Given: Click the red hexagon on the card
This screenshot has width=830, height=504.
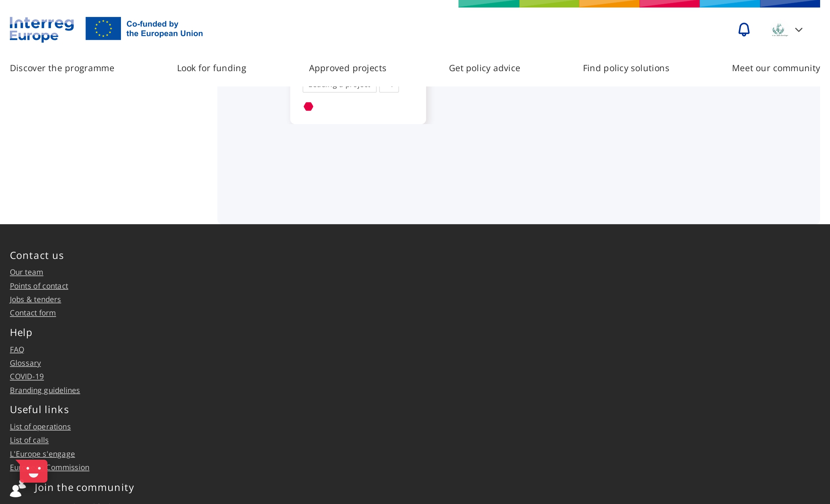Looking at the screenshot, I should pos(308,107).
